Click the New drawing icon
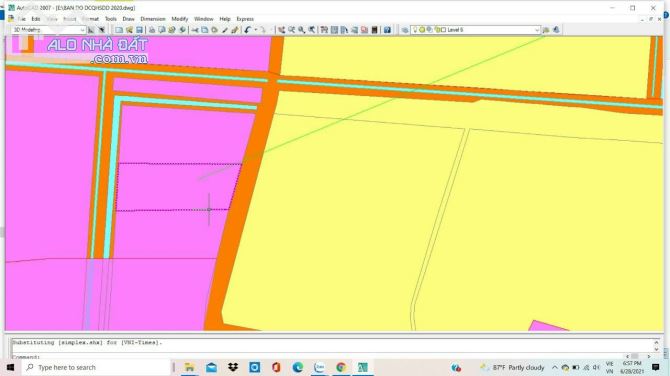 pyautogui.click(x=119, y=30)
